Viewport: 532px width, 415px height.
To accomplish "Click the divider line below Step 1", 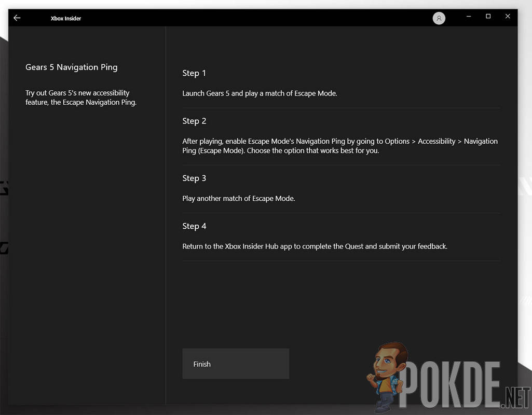I will (x=341, y=108).
